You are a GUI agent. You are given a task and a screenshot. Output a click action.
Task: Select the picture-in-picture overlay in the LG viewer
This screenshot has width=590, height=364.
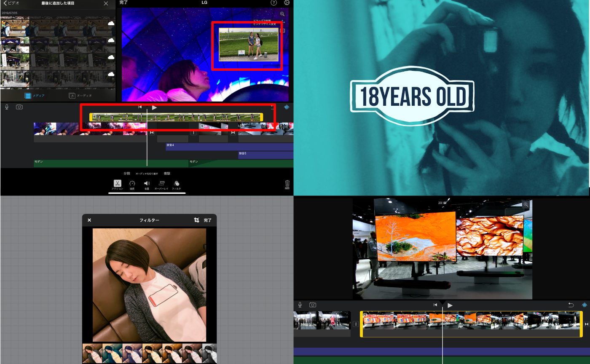coord(249,44)
